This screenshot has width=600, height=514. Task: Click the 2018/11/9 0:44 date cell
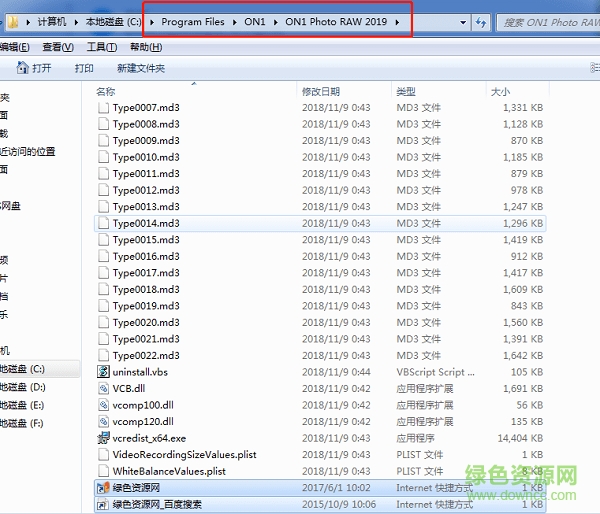[336, 372]
